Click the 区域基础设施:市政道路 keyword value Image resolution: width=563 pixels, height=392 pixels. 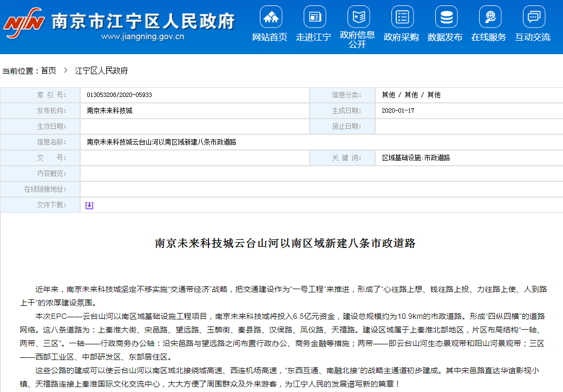click(x=416, y=158)
